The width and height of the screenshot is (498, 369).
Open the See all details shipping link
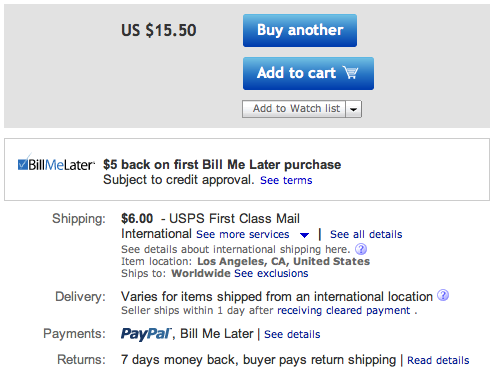coord(366,234)
